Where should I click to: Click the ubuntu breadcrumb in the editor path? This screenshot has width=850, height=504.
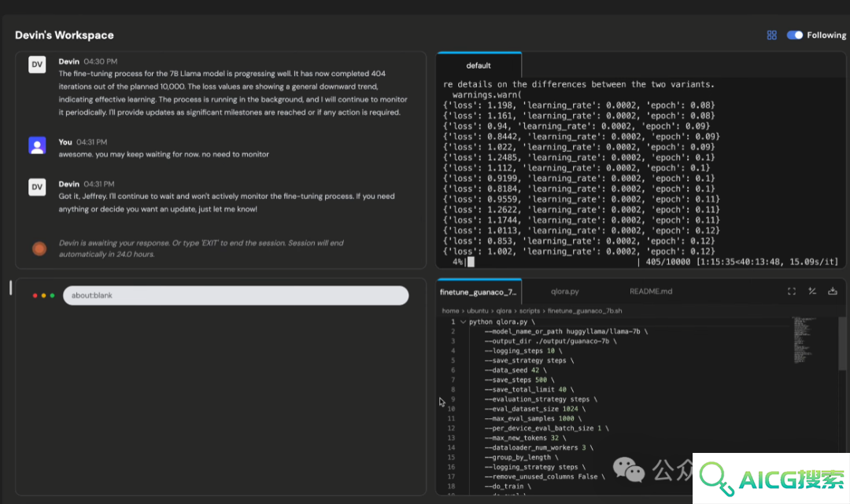pyautogui.click(x=478, y=311)
